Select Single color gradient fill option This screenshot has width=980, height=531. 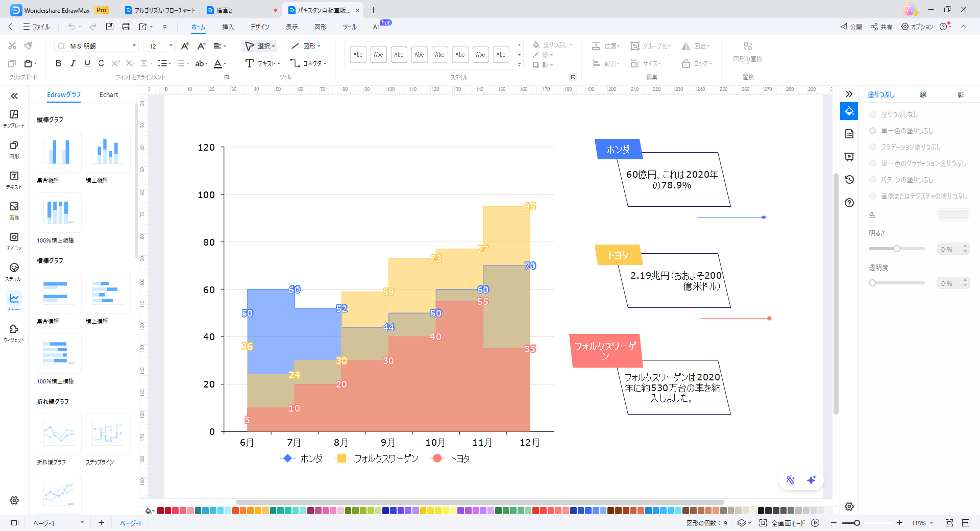tap(873, 163)
